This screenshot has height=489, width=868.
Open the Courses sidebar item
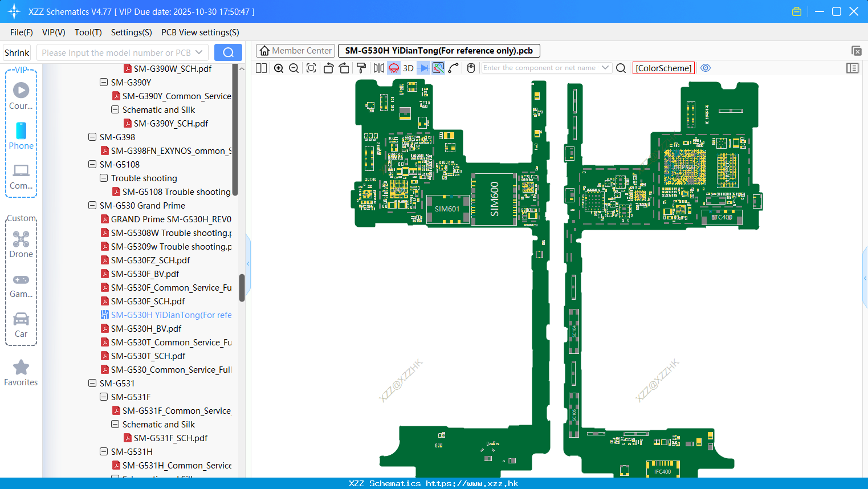[21, 96]
